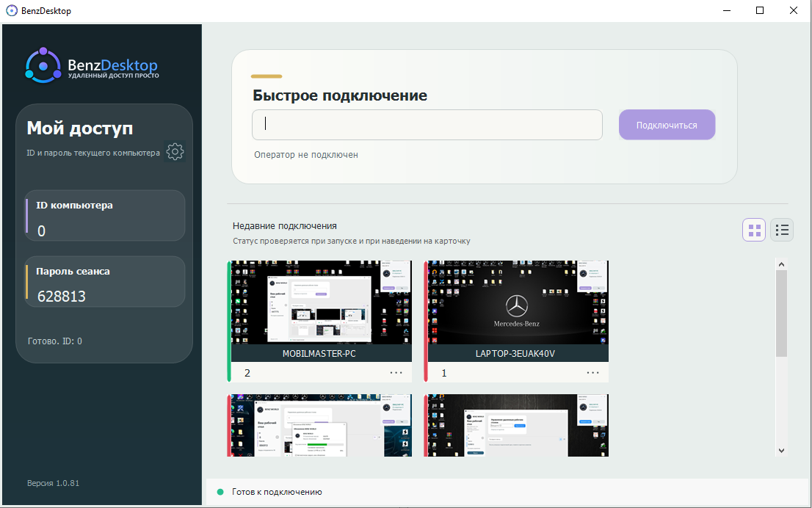Click the 'Пароль сеанса' label
This screenshot has width=812, height=508.
coord(73,272)
